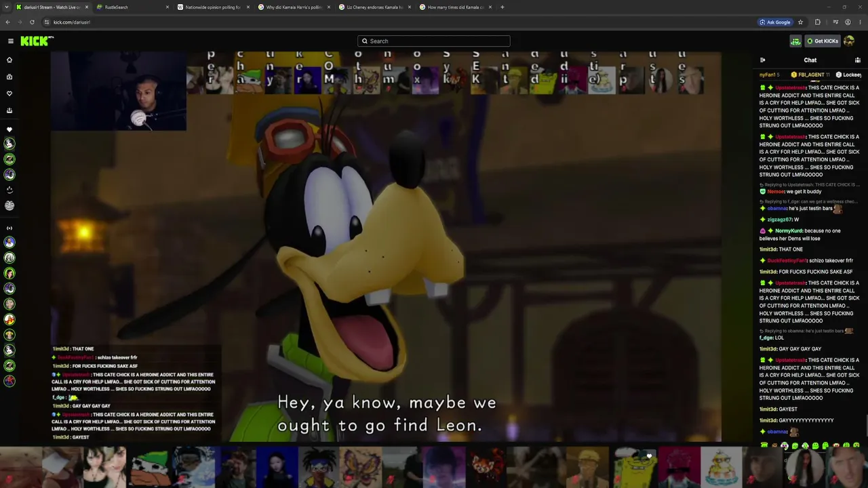Click FBI_AGENT in the top gifters bar

(x=810, y=75)
